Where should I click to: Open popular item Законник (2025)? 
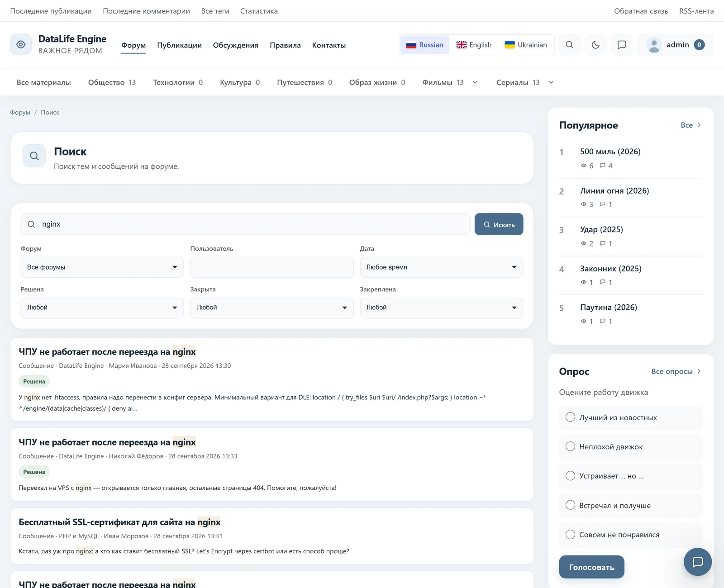610,269
